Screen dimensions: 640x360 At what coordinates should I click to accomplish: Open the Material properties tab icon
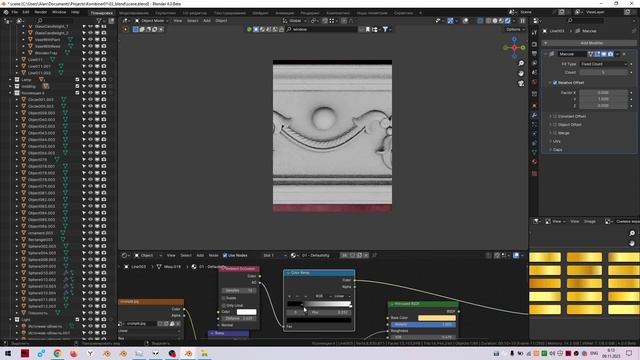pyautogui.click(x=534, y=162)
